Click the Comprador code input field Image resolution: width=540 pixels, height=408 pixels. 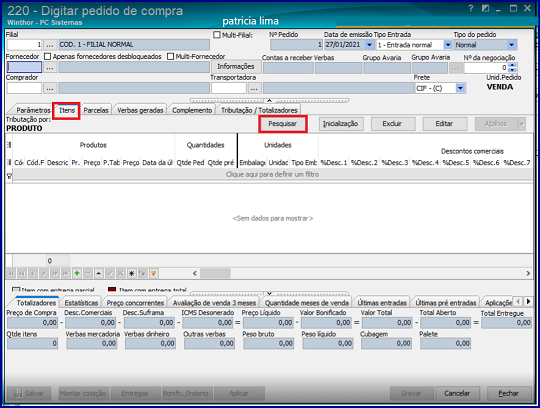coord(24,88)
